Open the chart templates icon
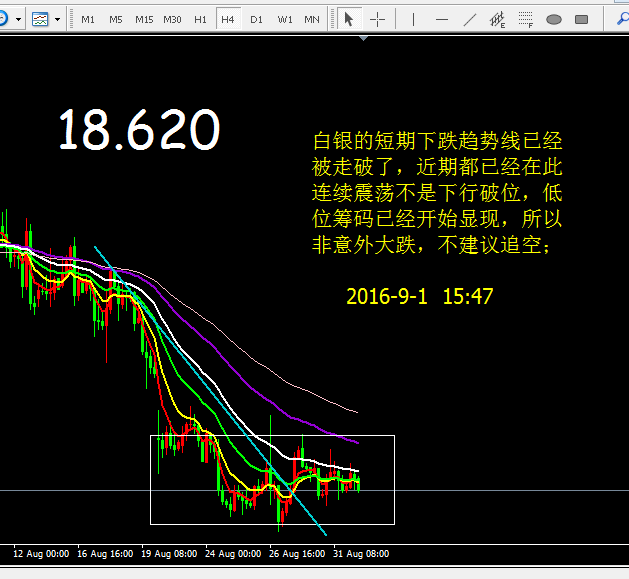Screen dimensions: 629x579 pyautogui.click(x=40, y=19)
